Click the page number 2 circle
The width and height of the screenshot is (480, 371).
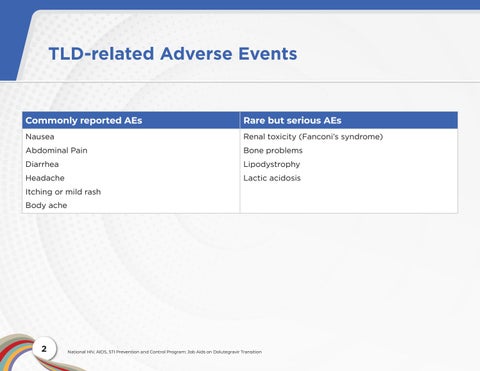pos(44,349)
